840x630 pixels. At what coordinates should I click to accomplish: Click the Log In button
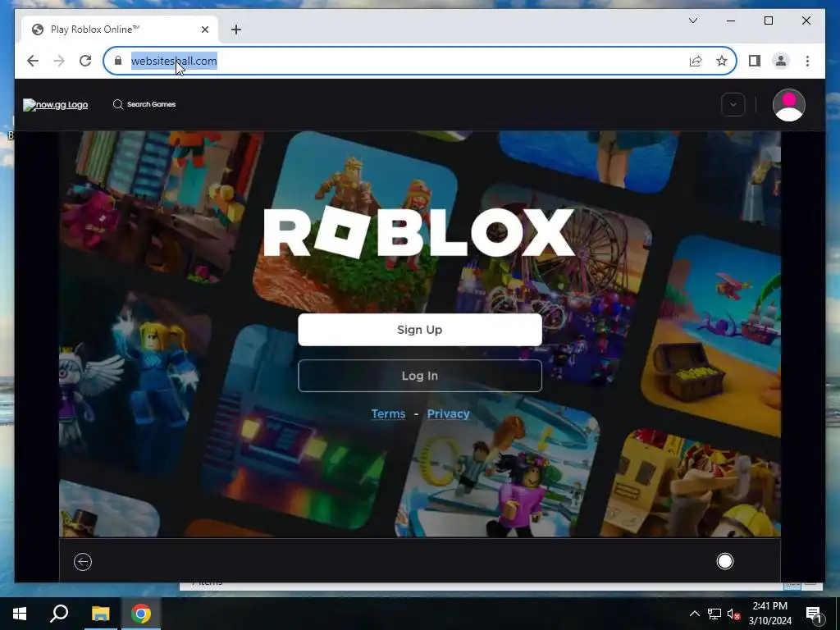420,376
